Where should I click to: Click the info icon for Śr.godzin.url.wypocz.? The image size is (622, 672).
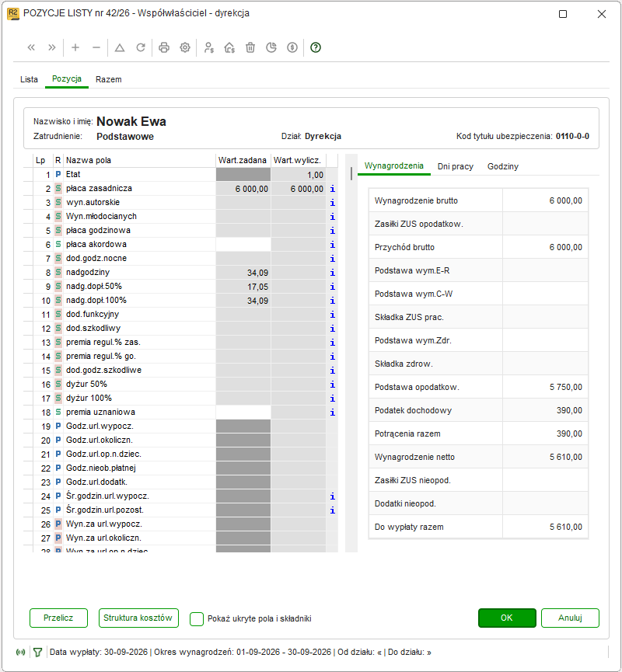[333, 496]
